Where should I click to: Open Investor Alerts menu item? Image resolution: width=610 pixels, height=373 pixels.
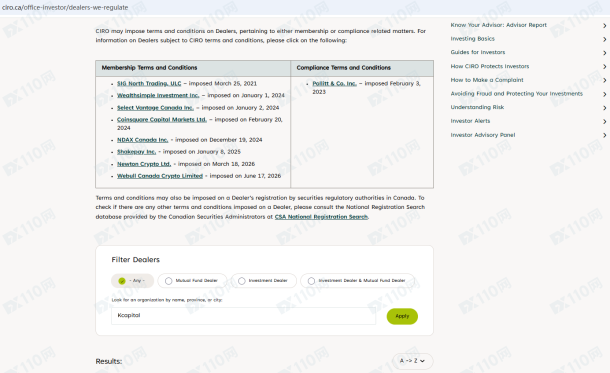(x=470, y=121)
